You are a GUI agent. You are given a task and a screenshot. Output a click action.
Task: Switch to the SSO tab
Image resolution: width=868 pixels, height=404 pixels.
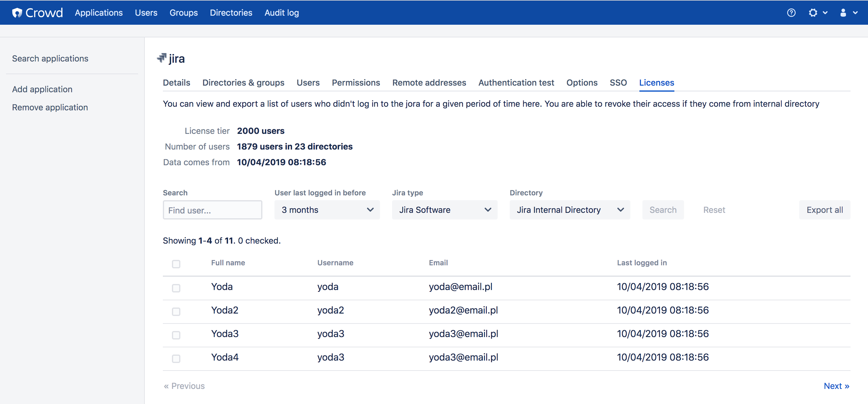[618, 83]
